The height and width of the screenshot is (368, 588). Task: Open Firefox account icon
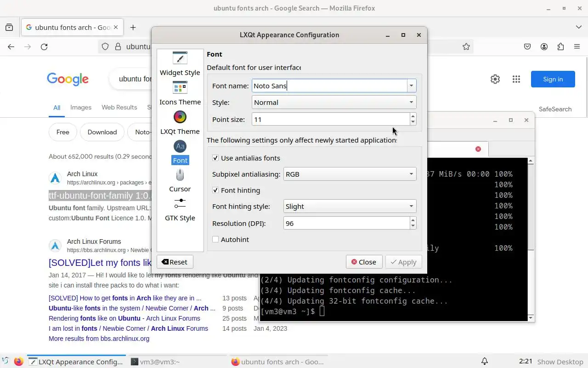tap(544, 46)
